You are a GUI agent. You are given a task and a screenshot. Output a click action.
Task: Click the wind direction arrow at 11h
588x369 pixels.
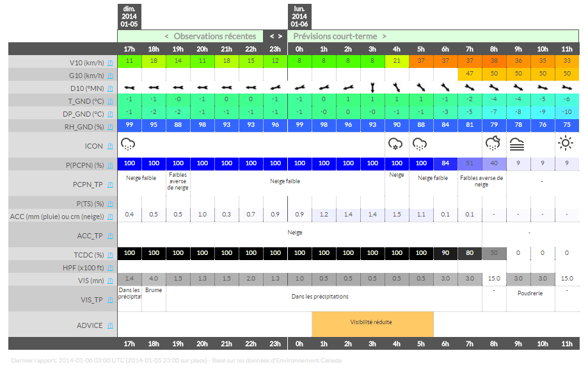(567, 88)
